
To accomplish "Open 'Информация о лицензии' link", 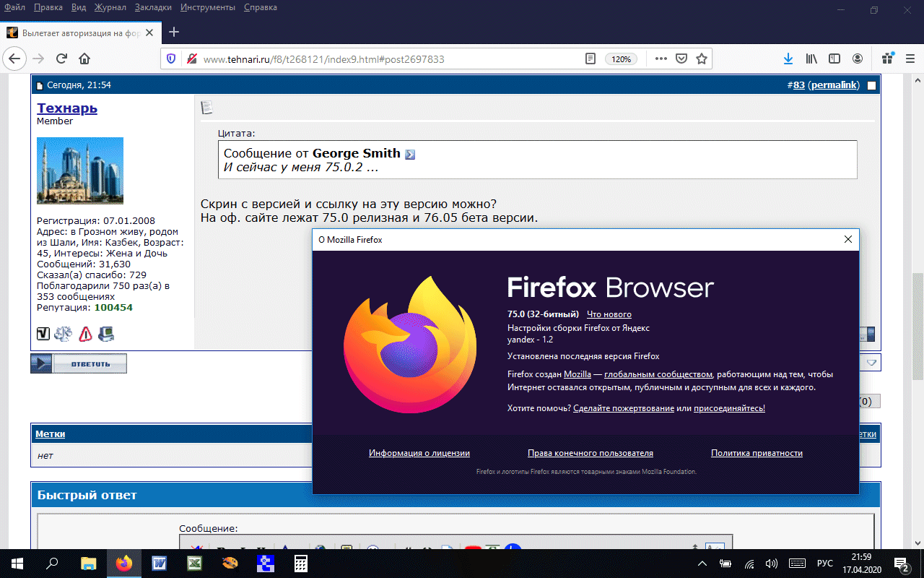I will (419, 453).
